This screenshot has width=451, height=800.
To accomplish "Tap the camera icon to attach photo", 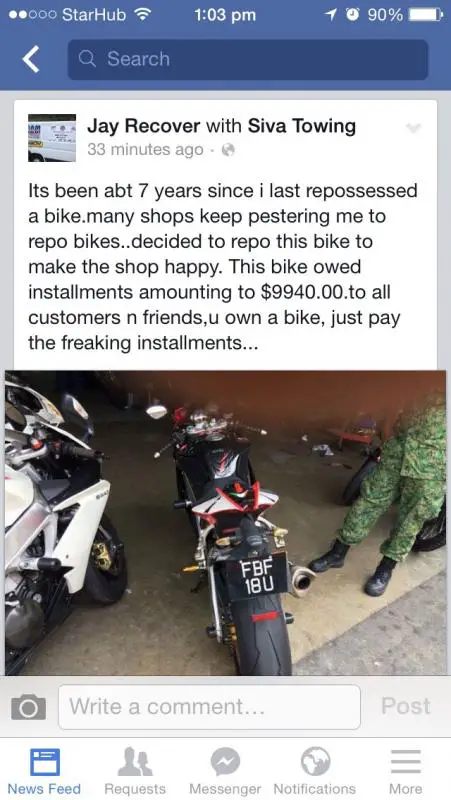I will (x=29, y=707).
